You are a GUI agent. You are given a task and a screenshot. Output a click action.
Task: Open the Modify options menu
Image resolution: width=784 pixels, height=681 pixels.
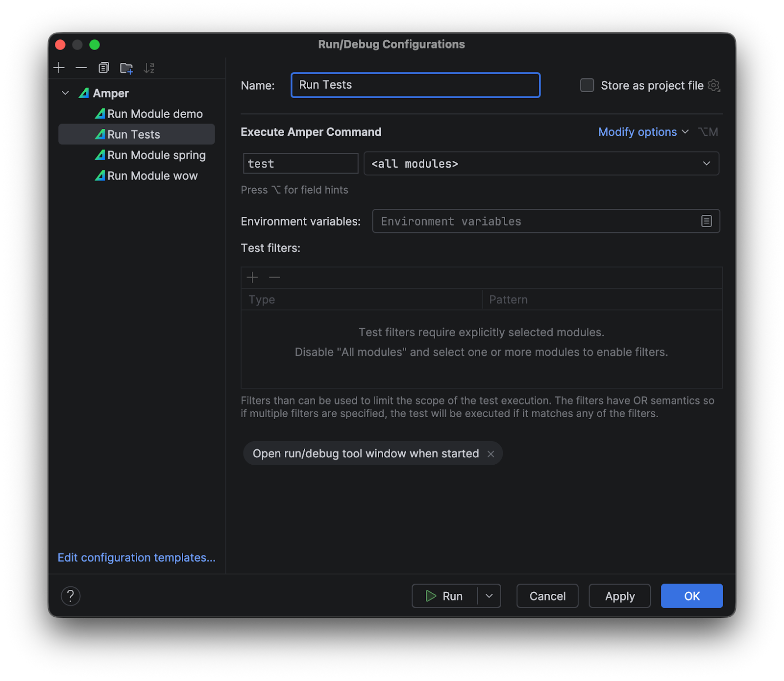pos(643,132)
